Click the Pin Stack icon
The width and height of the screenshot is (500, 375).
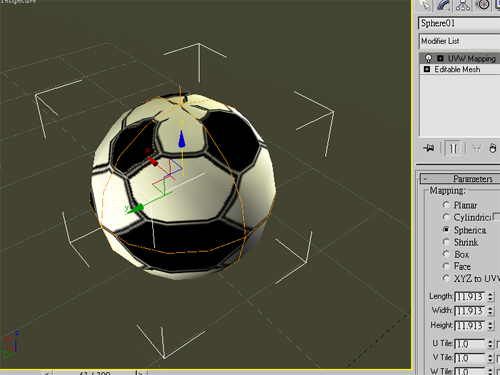click(429, 148)
